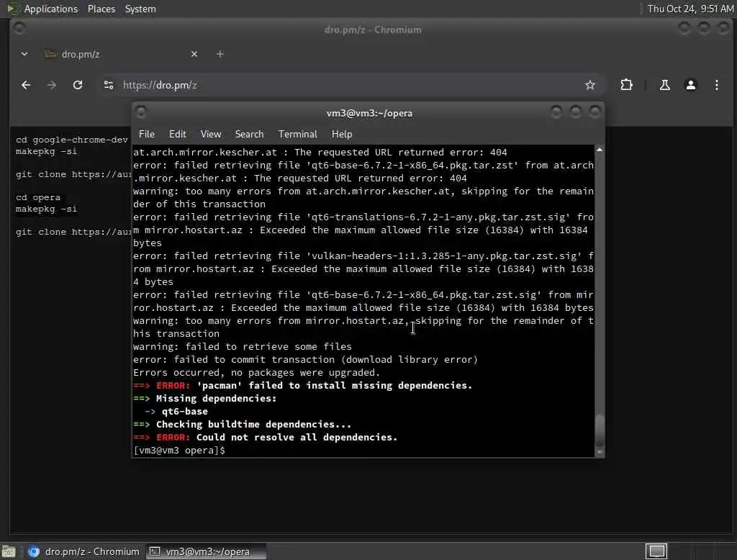
Task: Close the terminal window
Action: click(594, 112)
